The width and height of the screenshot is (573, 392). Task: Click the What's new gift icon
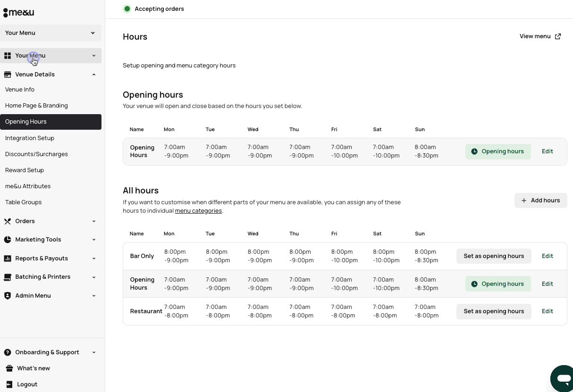[9, 368]
